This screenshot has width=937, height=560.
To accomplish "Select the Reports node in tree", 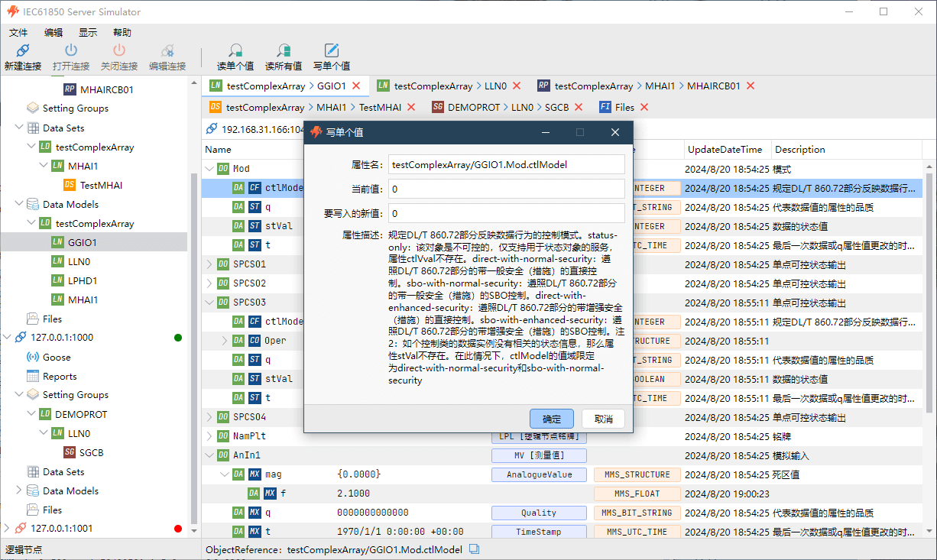I will pos(60,376).
